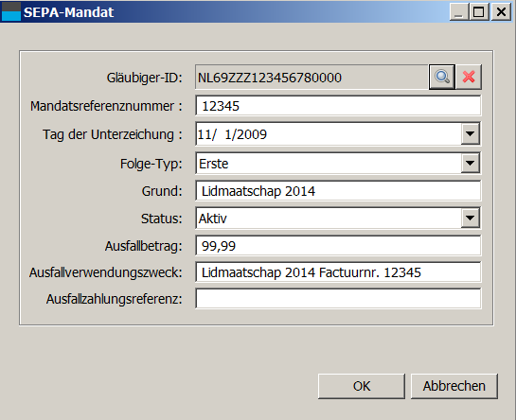Expand the Status dropdown arrow
The image size is (516, 420).
[x=470, y=218]
